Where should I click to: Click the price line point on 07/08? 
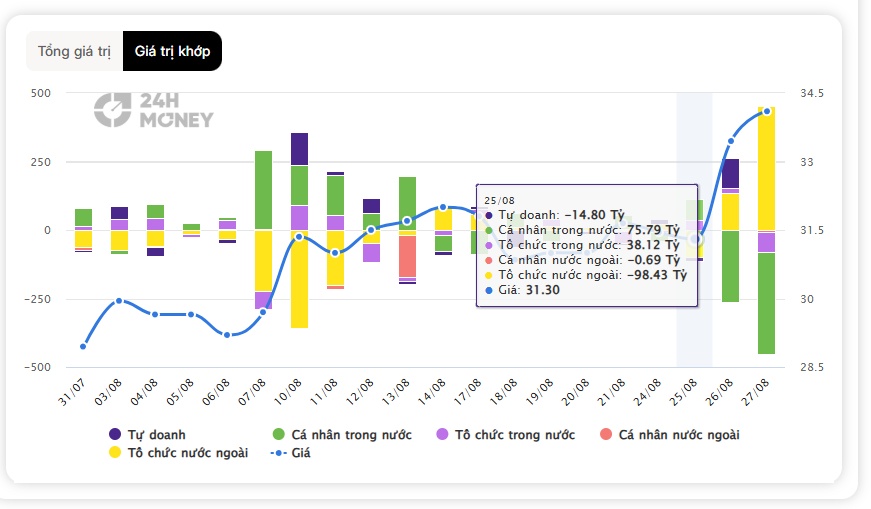[x=263, y=312]
